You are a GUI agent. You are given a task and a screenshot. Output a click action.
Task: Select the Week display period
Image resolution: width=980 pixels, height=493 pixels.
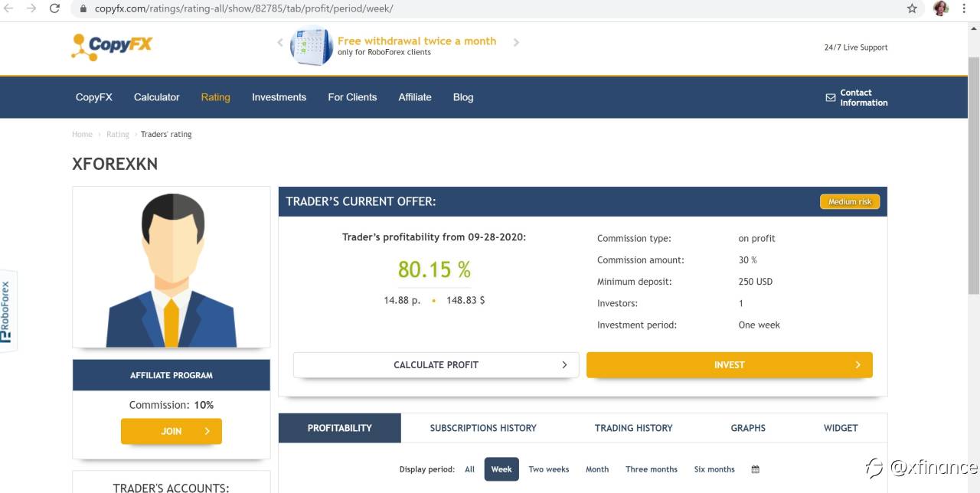[x=501, y=469]
